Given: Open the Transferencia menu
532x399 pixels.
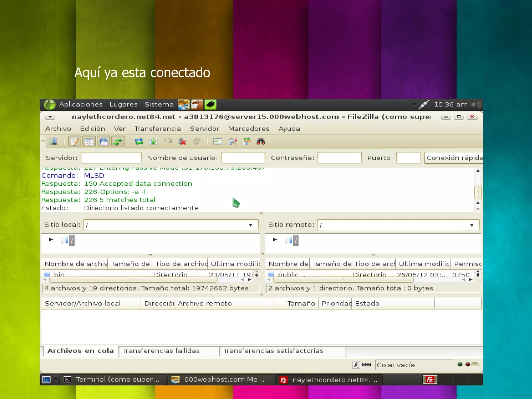Looking at the screenshot, I should 157,129.
